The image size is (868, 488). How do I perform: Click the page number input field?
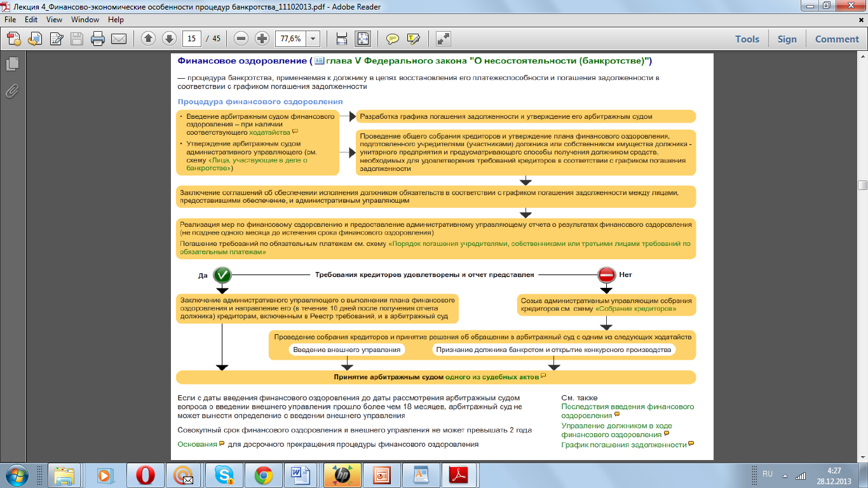(191, 39)
